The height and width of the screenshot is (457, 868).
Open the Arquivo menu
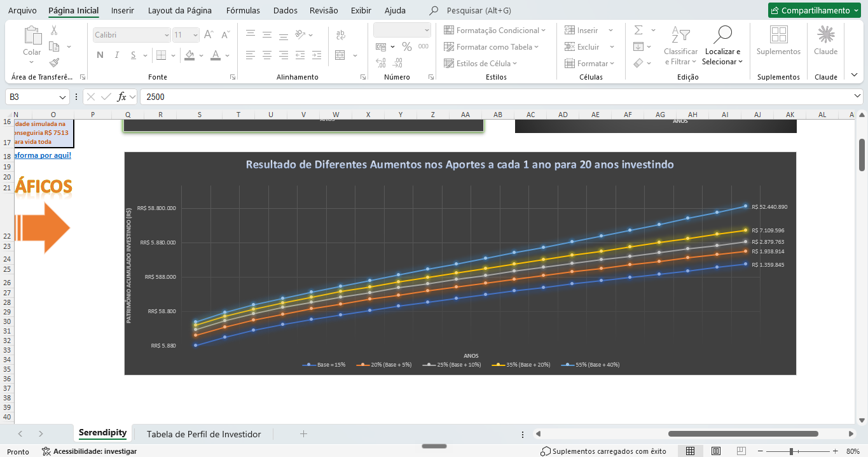click(x=22, y=10)
